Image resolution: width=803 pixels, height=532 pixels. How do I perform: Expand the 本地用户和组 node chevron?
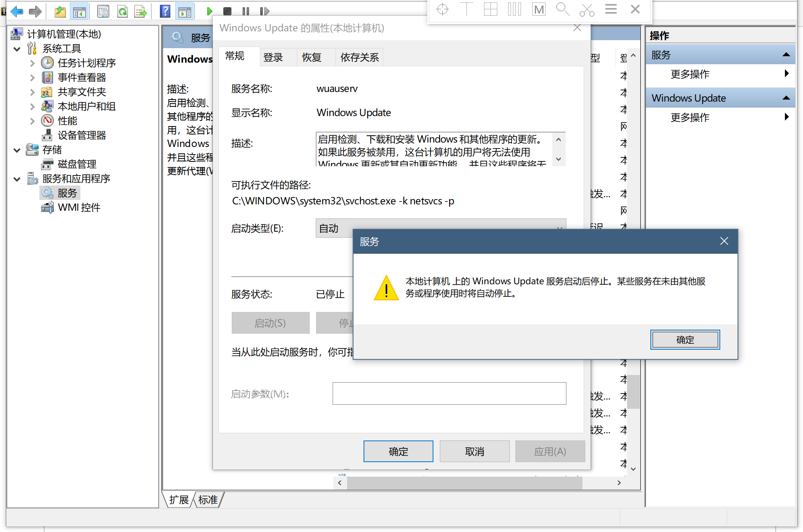click(x=32, y=107)
